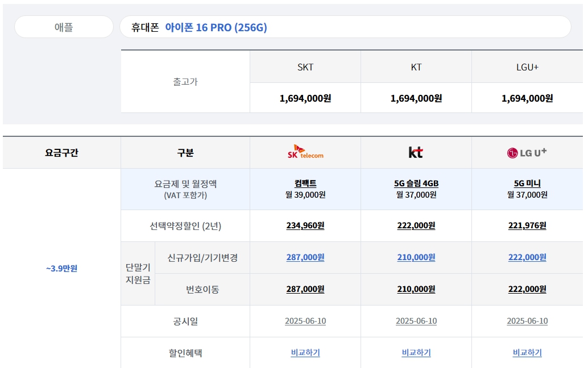Click the 선택약정할인 (2년) row label
This screenshot has height=368, width=588.
pyautogui.click(x=185, y=226)
